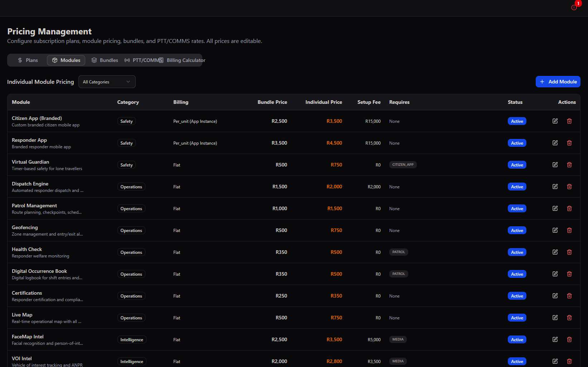Click Operations badge in Live Map row
Image resolution: width=588 pixels, height=367 pixels.
point(131,318)
